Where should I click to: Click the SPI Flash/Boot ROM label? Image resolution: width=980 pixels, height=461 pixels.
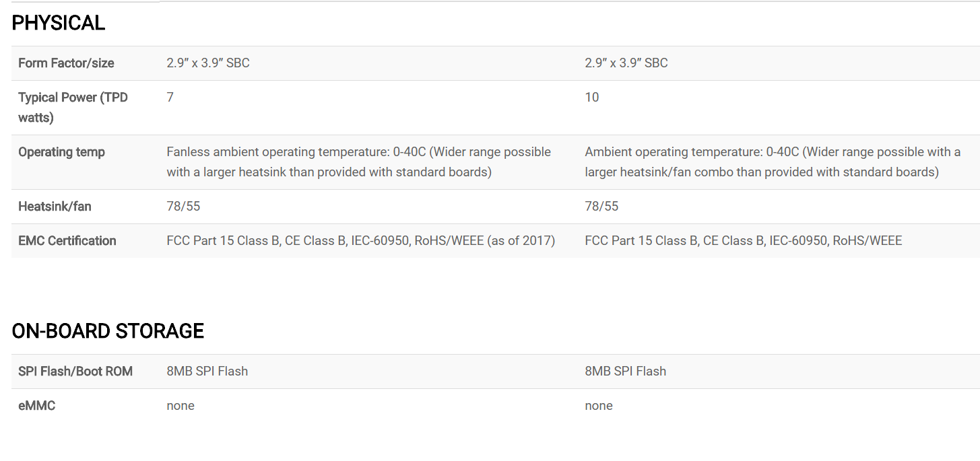[x=75, y=371]
